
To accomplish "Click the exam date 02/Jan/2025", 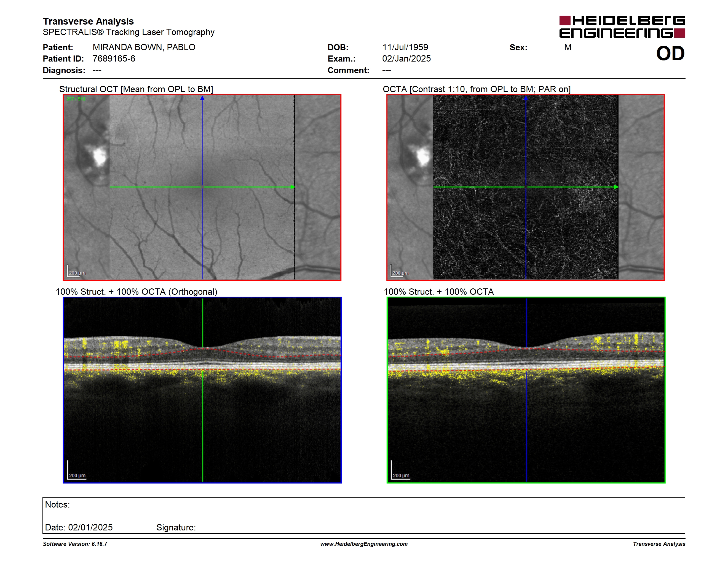I will 406,59.
